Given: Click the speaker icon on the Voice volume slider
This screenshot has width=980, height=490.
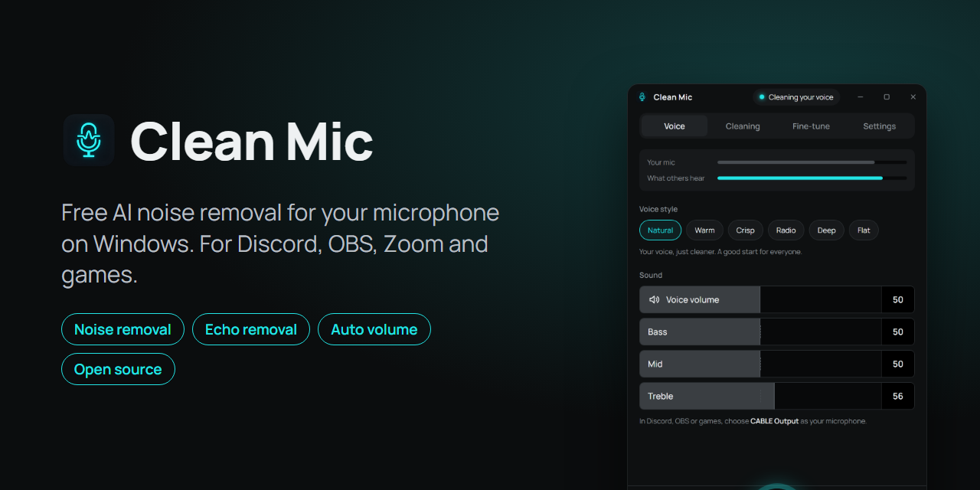Looking at the screenshot, I should click(x=654, y=299).
